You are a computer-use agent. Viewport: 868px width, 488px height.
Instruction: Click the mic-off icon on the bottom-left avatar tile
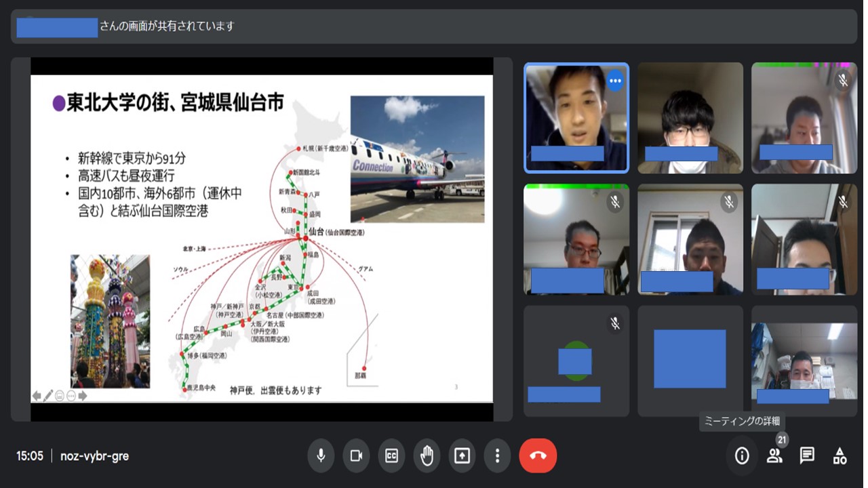click(615, 323)
